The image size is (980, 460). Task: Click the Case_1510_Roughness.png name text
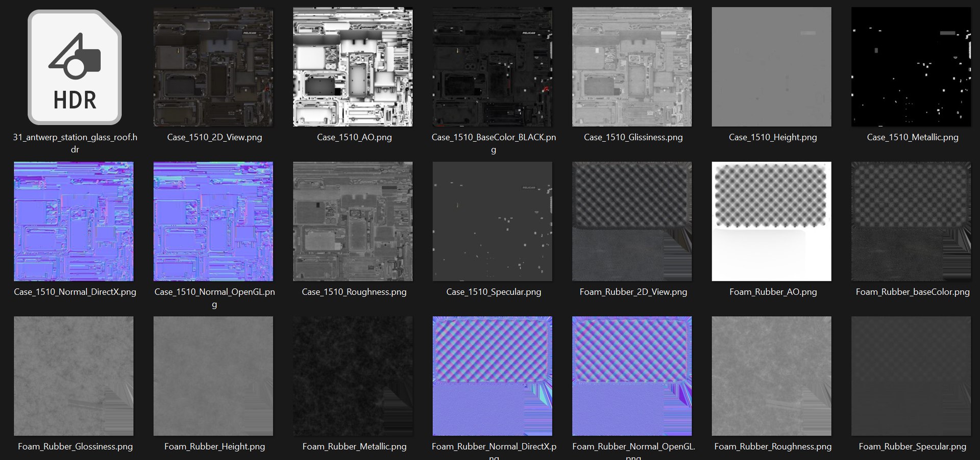354,292
